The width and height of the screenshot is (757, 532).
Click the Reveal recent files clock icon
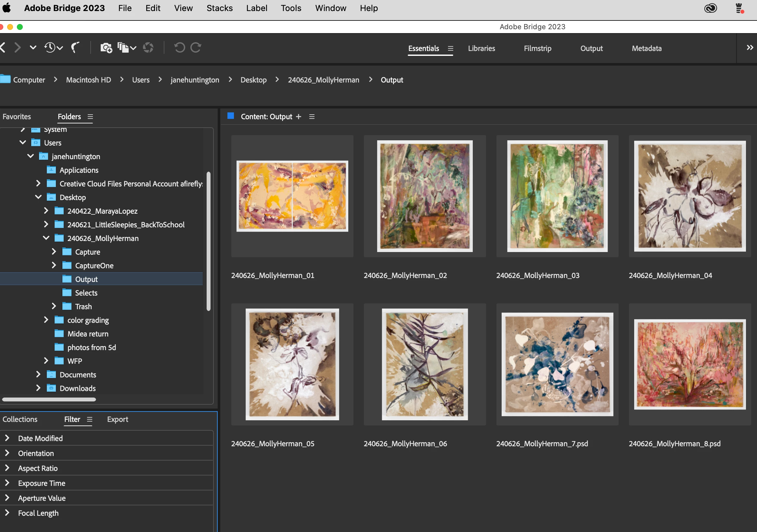point(50,48)
